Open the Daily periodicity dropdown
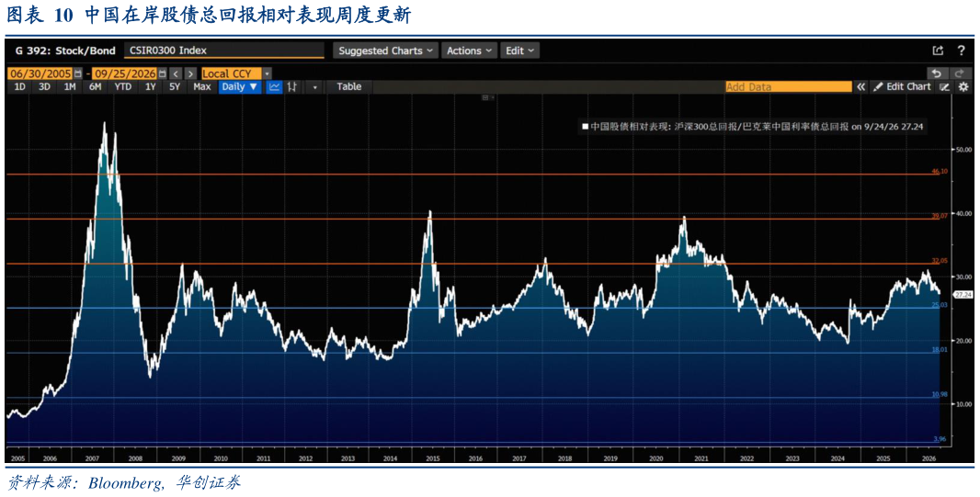Image resolution: width=980 pixels, height=497 pixels. pos(239,86)
